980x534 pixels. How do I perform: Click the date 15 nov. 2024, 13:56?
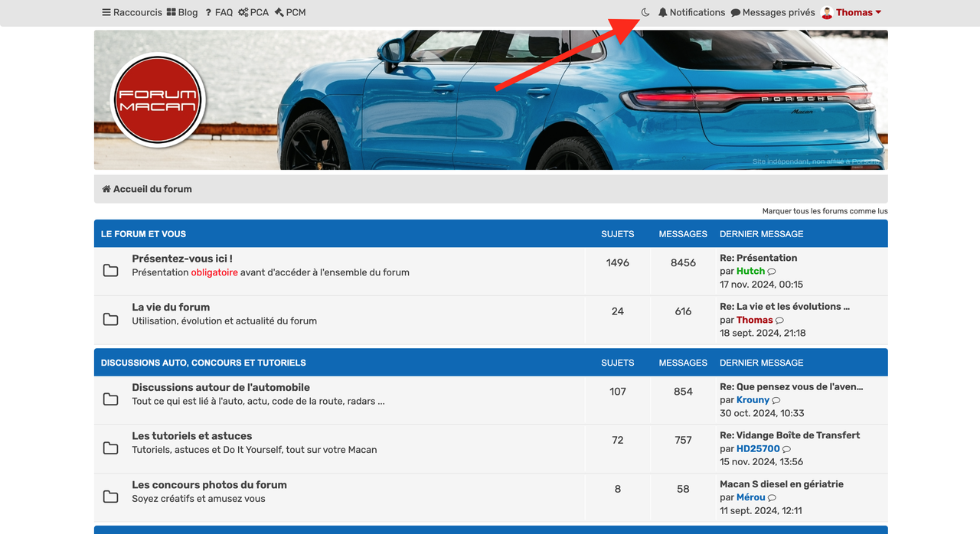[761, 462]
